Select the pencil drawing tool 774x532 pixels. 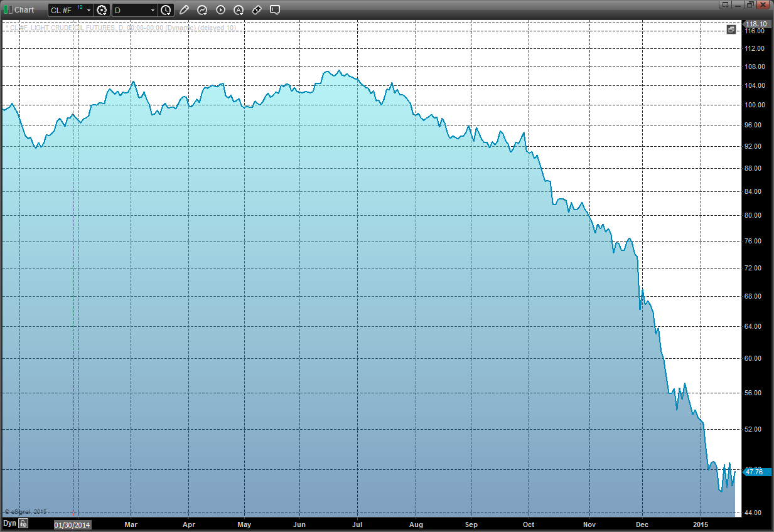click(x=184, y=10)
